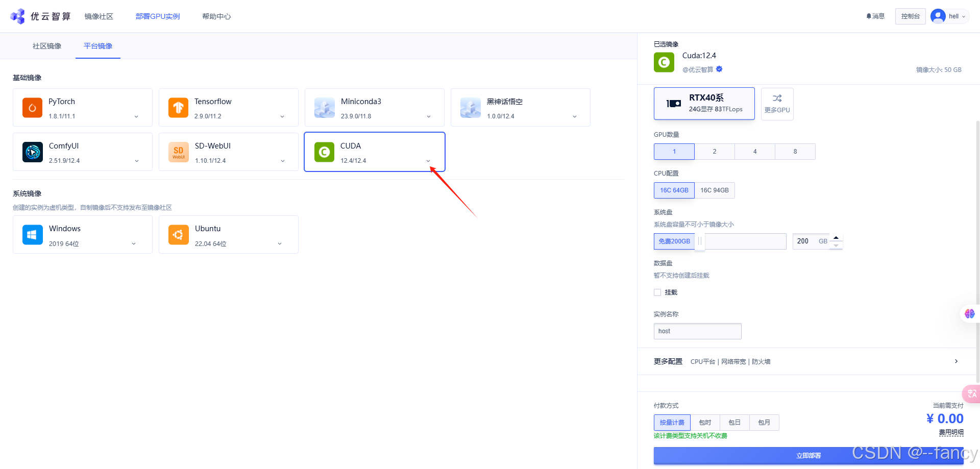Click the Miniconda3 image icon

(324, 108)
